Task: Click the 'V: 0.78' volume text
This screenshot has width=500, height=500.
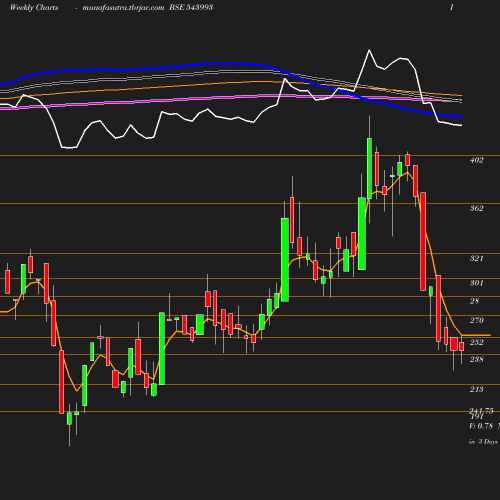Action: [x=481, y=426]
